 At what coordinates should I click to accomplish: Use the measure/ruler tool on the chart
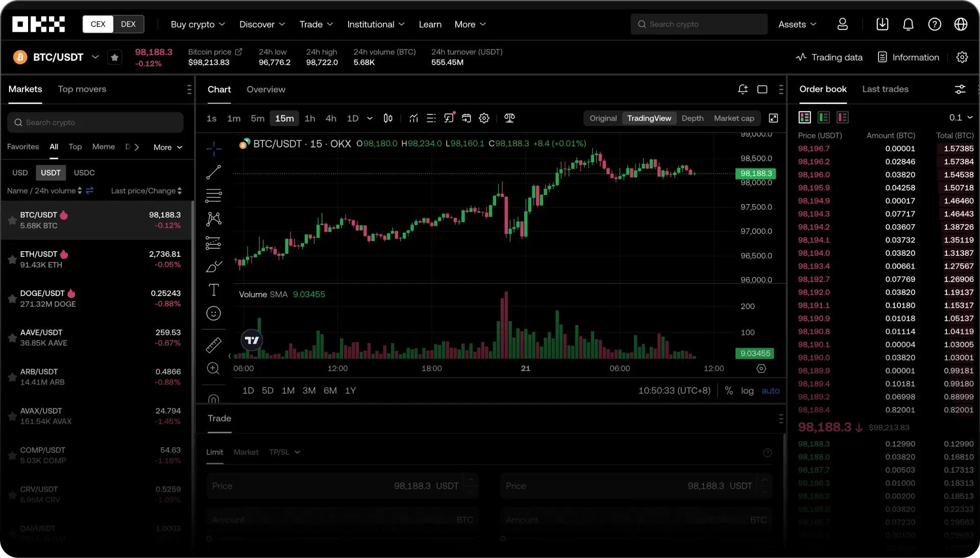[x=213, y=345]
